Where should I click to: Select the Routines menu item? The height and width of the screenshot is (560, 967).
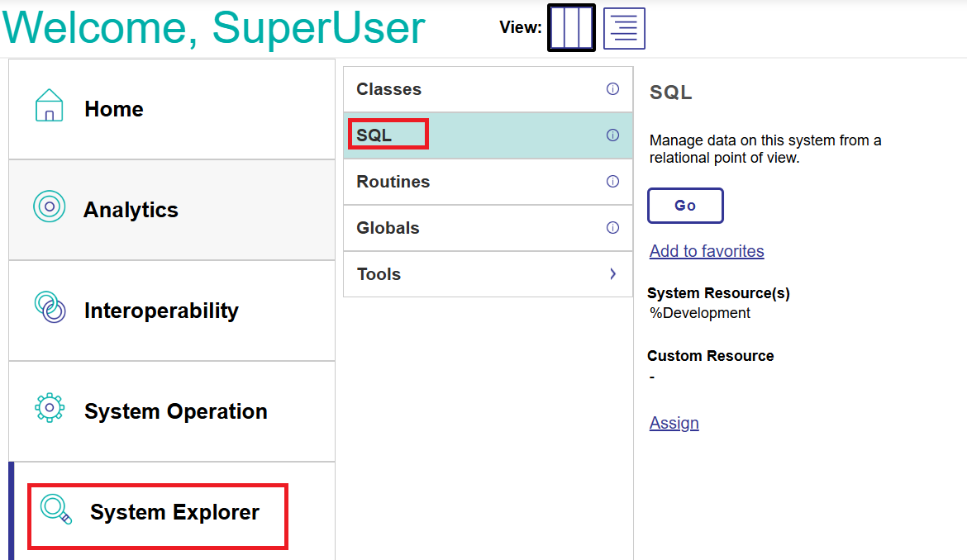(393, 182)
